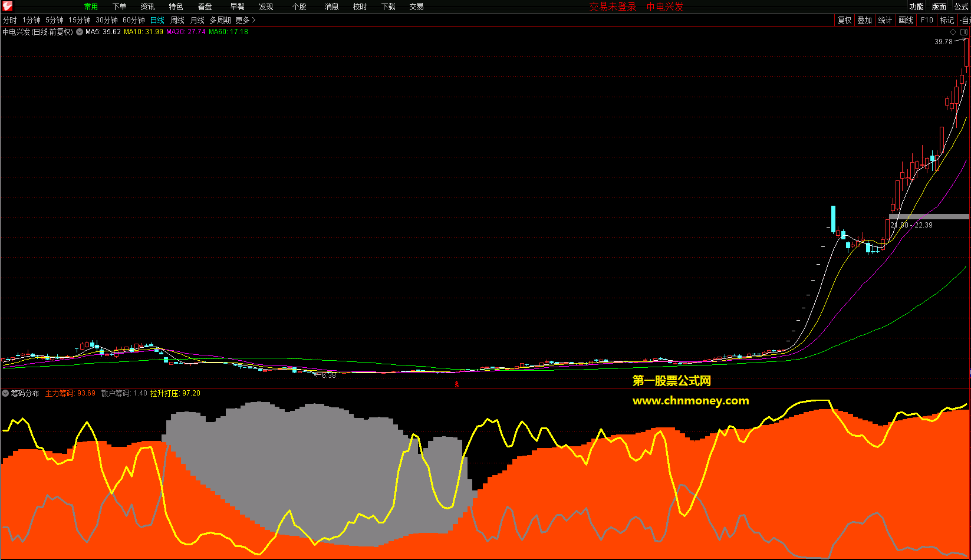This screenshot has width=971, height=560.
Task: Switch to 1分钟 period
Action: (31, 20)
